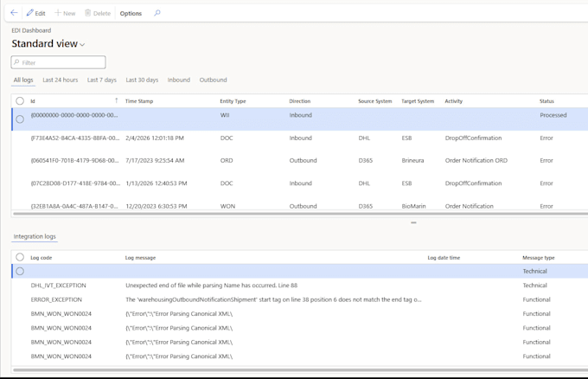Click the Processed status cell
588x379 pixels.
[x=553, y=115]
